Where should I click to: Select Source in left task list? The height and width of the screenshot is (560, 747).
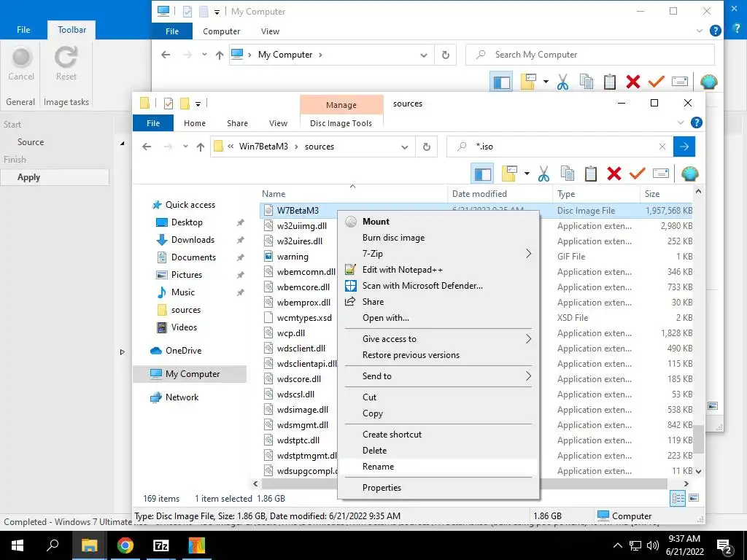click(31, 142)
